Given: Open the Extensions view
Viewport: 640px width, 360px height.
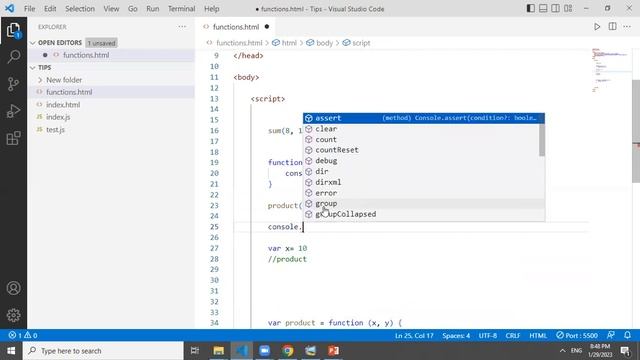Looking at the screenshot, I should pos(13,138).
